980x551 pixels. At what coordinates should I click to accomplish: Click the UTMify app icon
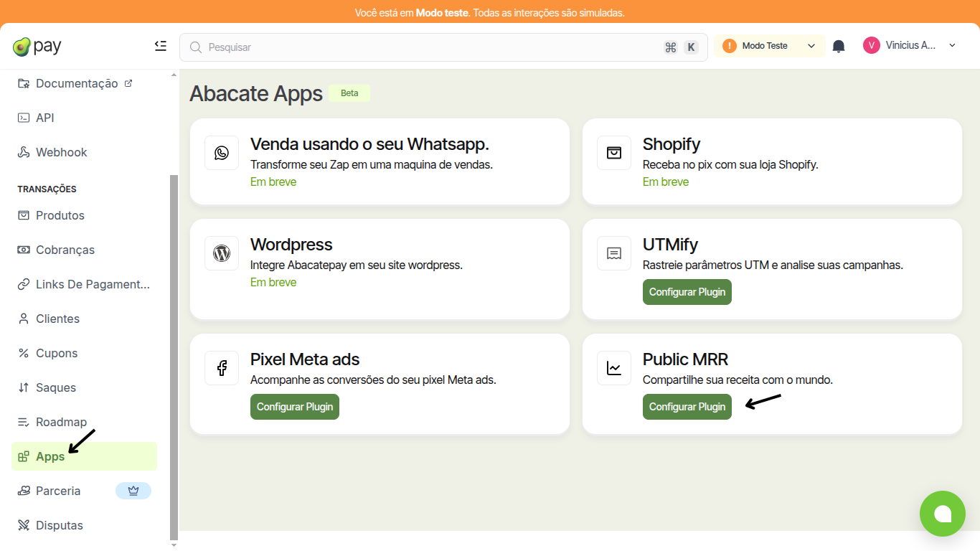point(614,253)
